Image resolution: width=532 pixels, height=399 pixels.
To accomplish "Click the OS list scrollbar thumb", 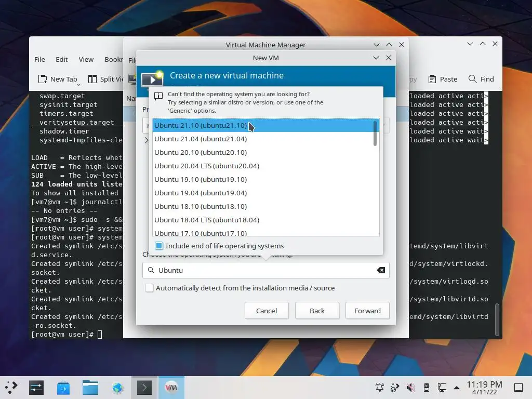I will pos(375,134).
